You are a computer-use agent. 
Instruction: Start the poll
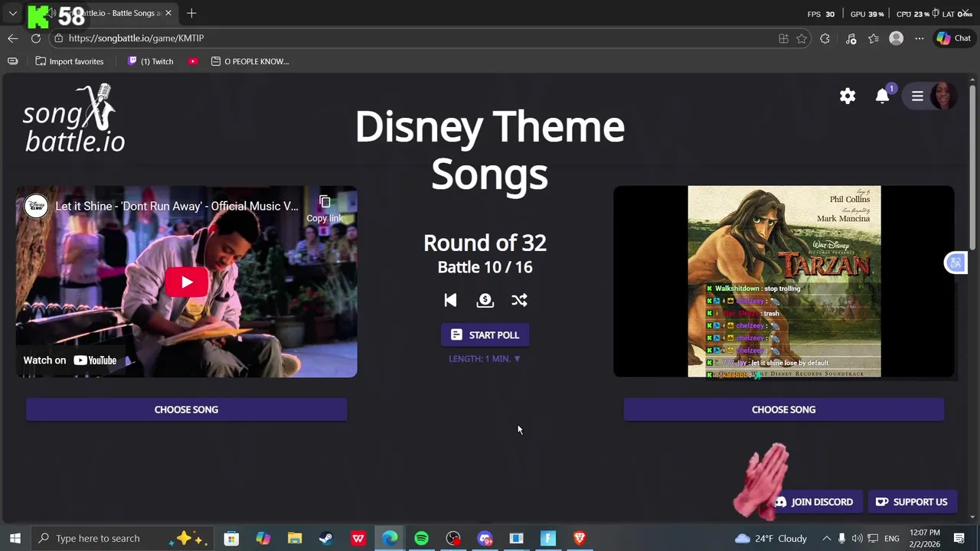(x=485, y=334)
